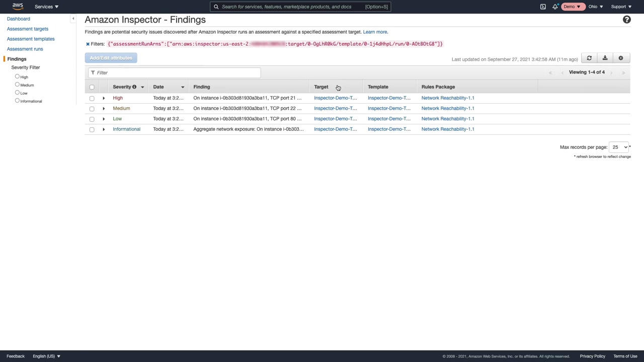The image size is (644, 362).
Task: Go to Dashboard in sidebar
Action: [19, 19]
